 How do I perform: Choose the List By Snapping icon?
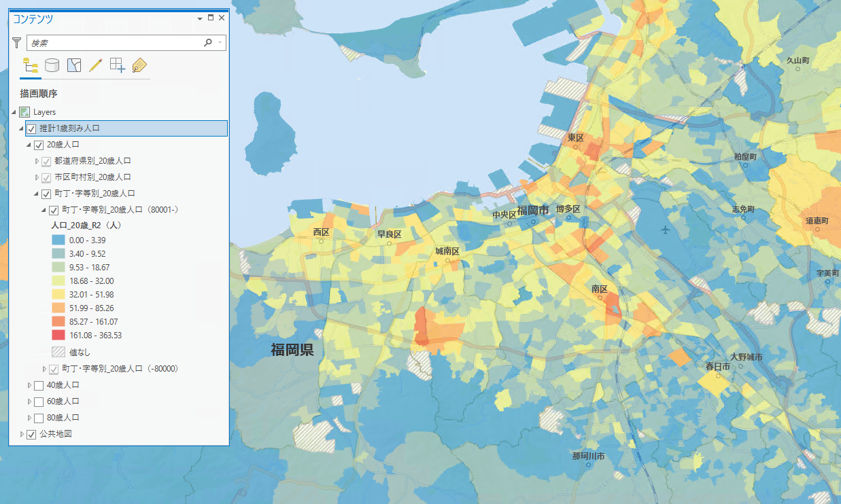pyautogui.click(x=118, y=65)
